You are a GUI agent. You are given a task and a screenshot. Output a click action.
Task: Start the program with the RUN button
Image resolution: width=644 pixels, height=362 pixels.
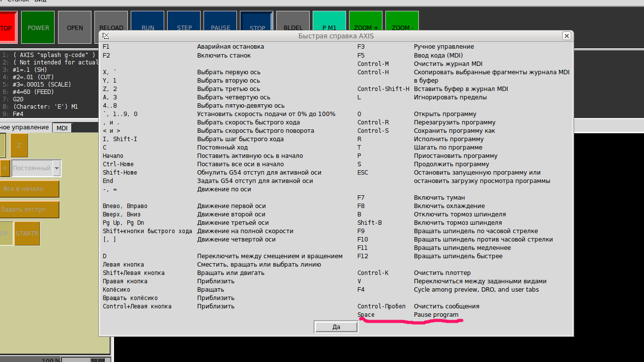pyautogui.click(x=147, y=28)
